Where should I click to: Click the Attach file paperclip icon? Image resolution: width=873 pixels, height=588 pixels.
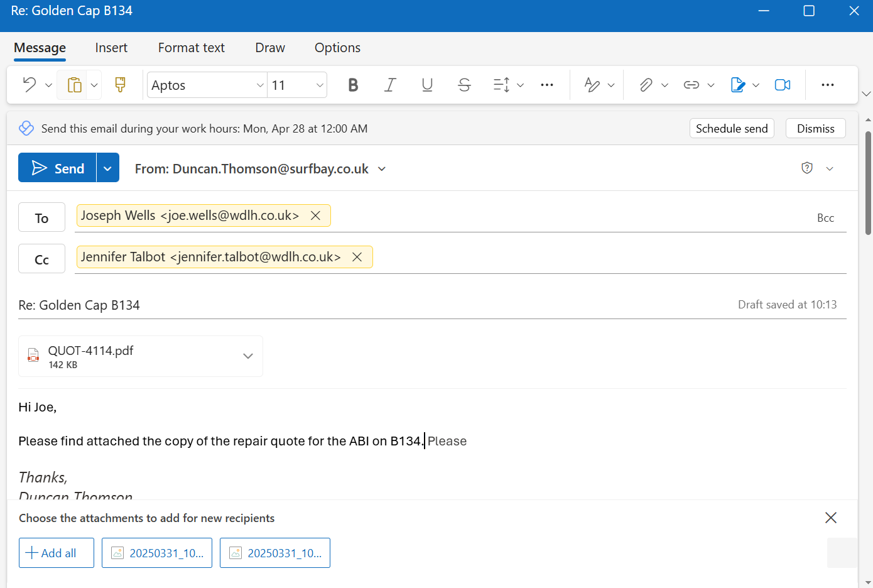click(x=646, y=85)
